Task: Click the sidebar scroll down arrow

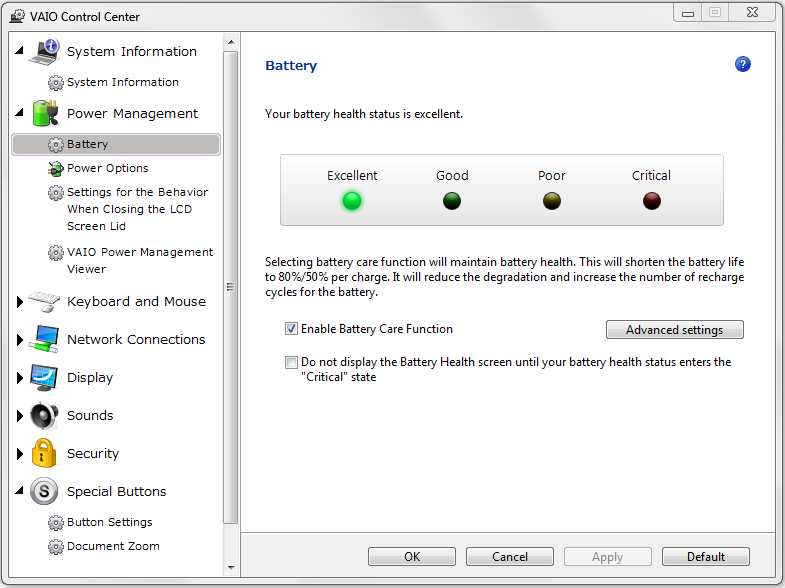Action: click(x=231, y=567)
